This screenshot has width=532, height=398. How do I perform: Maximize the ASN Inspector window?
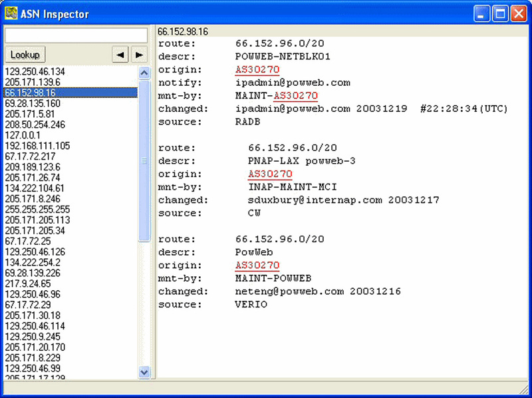pyautogui.click(x=500, y=14)
